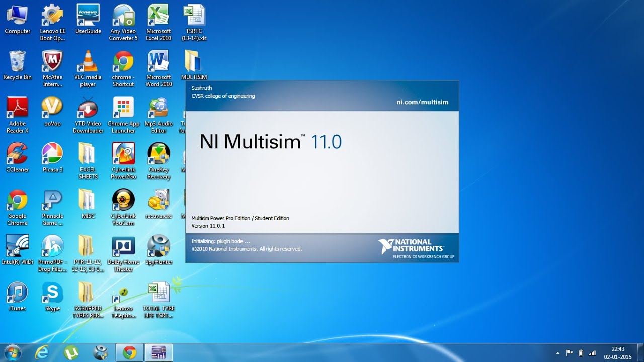Launch Microsoft Word 2010 shortcut
Screen dimensions: 644x362
tap(158, 69)
